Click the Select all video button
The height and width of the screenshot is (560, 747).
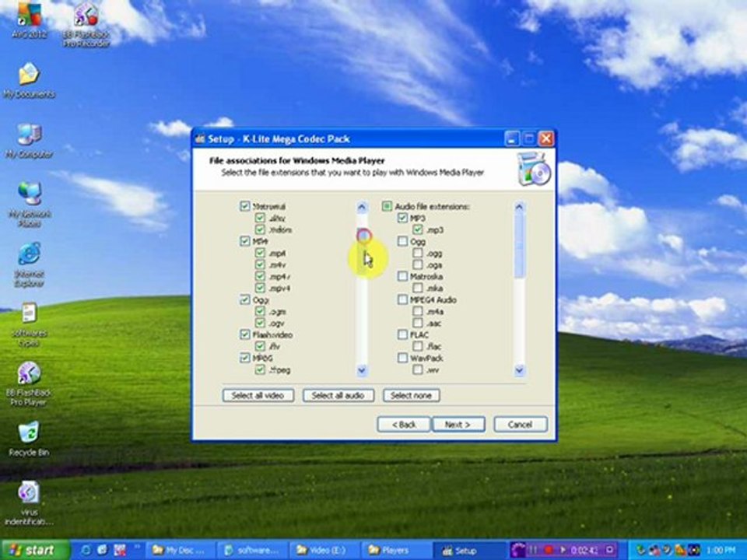click(x=258, y=395)
